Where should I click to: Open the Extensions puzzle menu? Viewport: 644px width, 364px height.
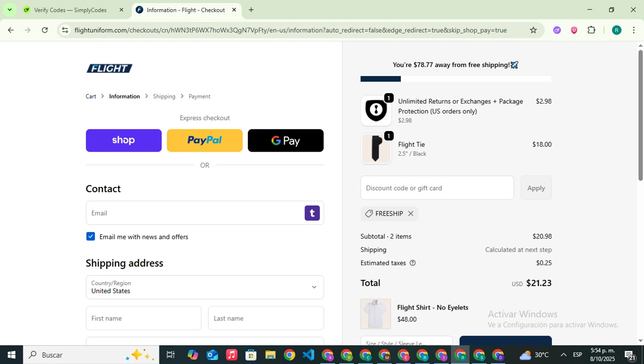click(592, 30)
